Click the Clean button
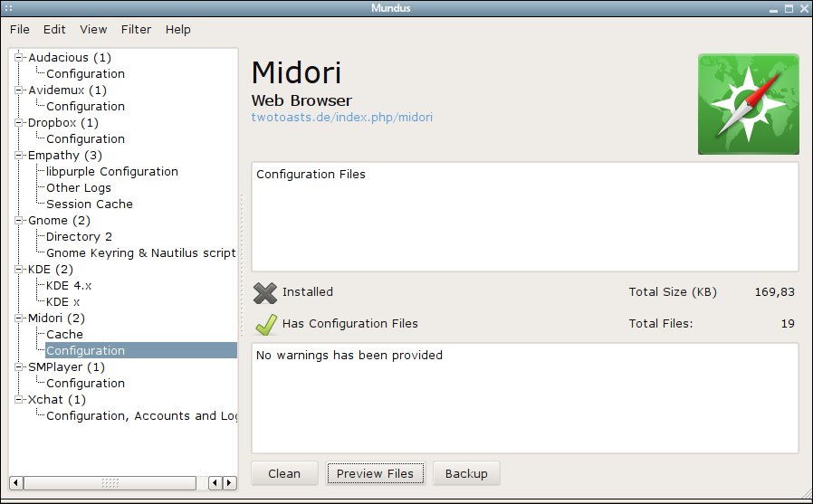The width and height of the screenshot is (813, 504). [x=284, y=473]
